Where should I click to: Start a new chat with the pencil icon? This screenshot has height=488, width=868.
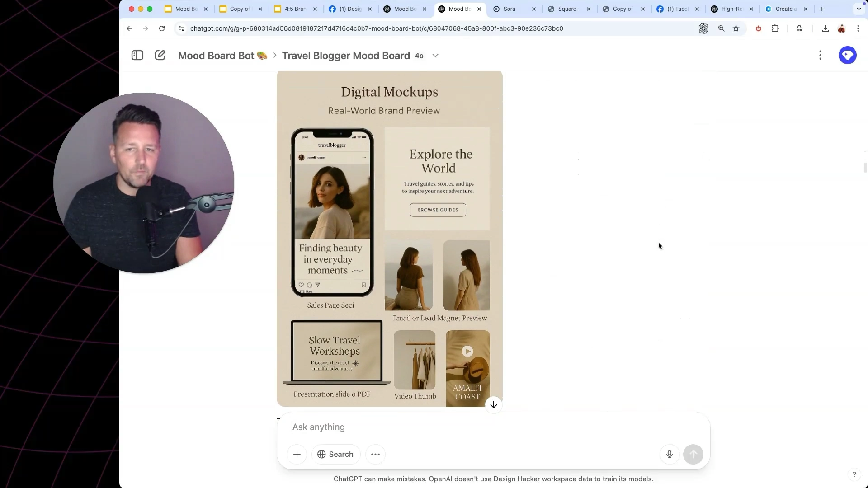pos(160,55)
